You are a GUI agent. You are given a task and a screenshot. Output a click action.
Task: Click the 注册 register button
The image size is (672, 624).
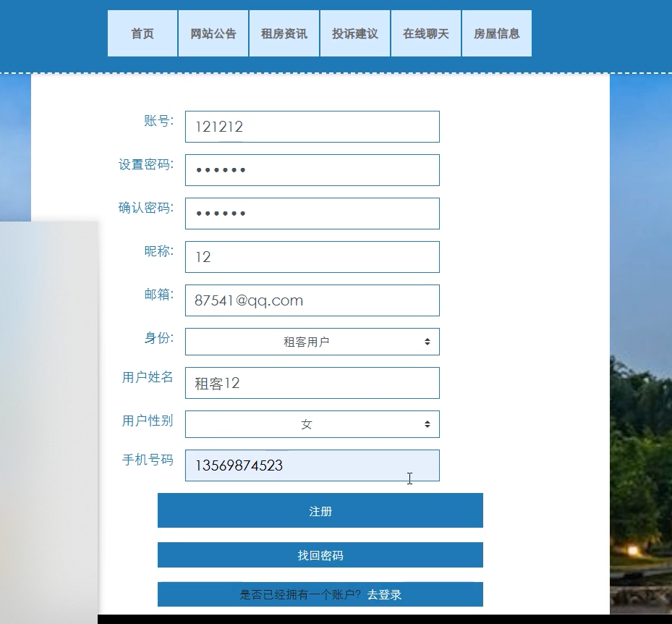click(320, 510)
